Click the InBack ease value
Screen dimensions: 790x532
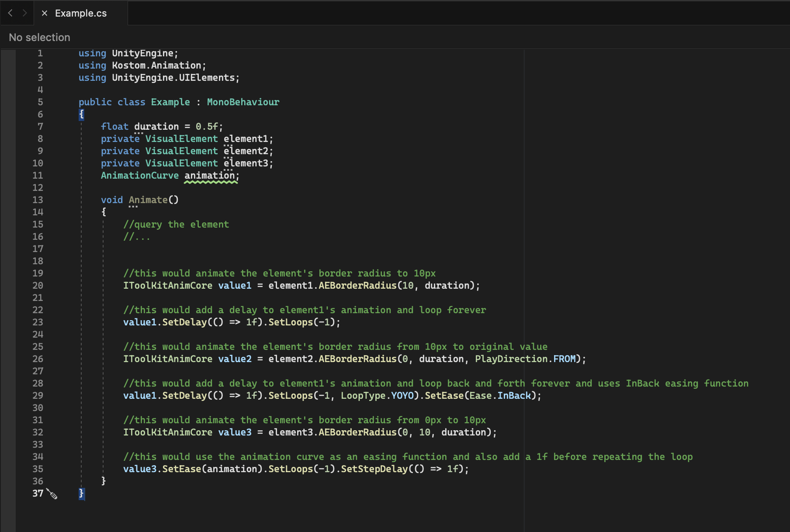[x=514, y=396]
